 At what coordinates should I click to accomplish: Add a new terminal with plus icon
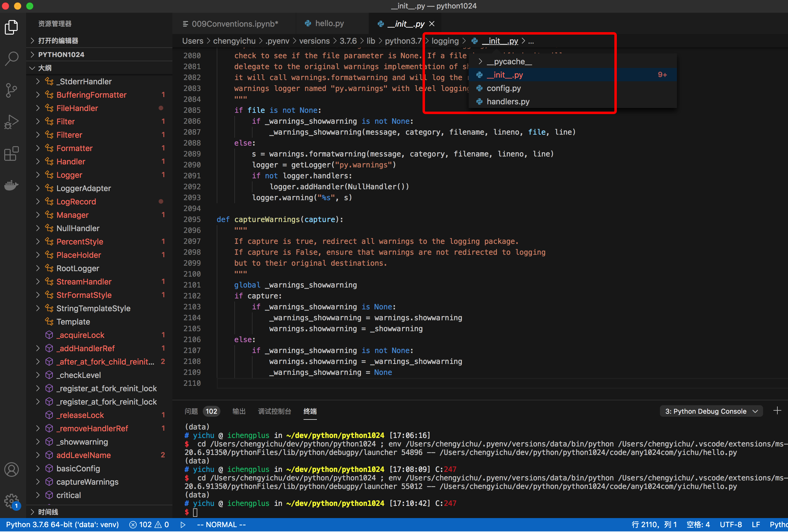click(x=777, y=411)
